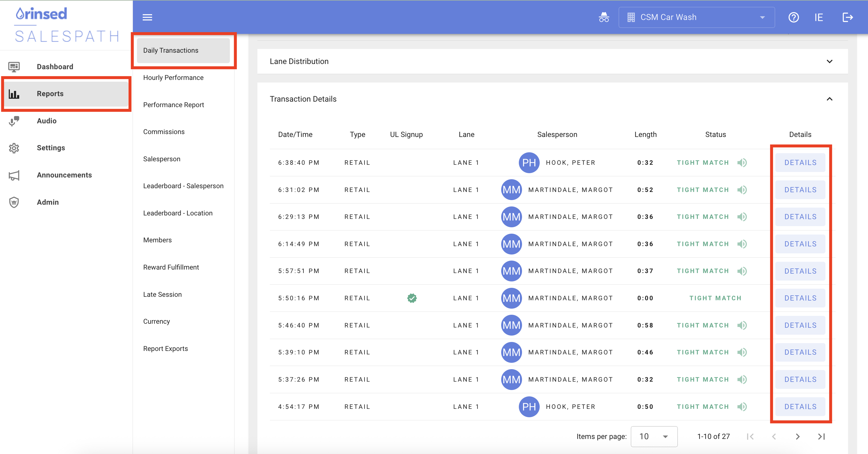Play audio for the 6:31:02 PM transaction

742,190
